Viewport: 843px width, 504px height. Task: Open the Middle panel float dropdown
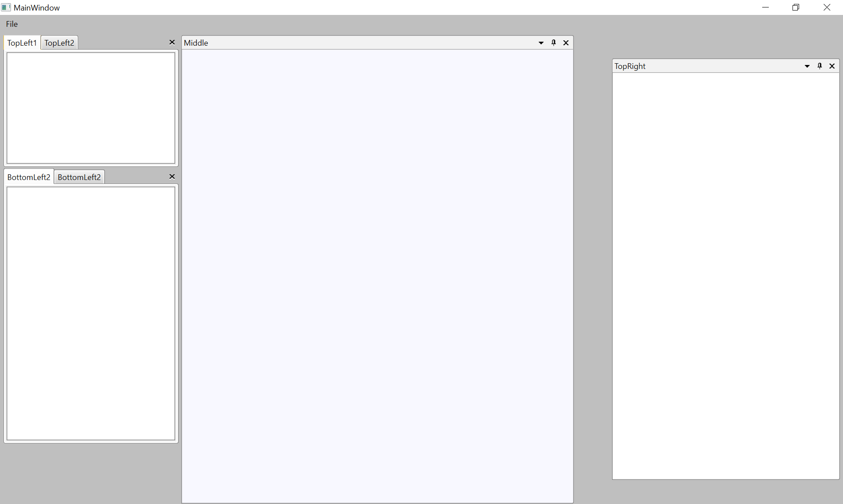541,43
